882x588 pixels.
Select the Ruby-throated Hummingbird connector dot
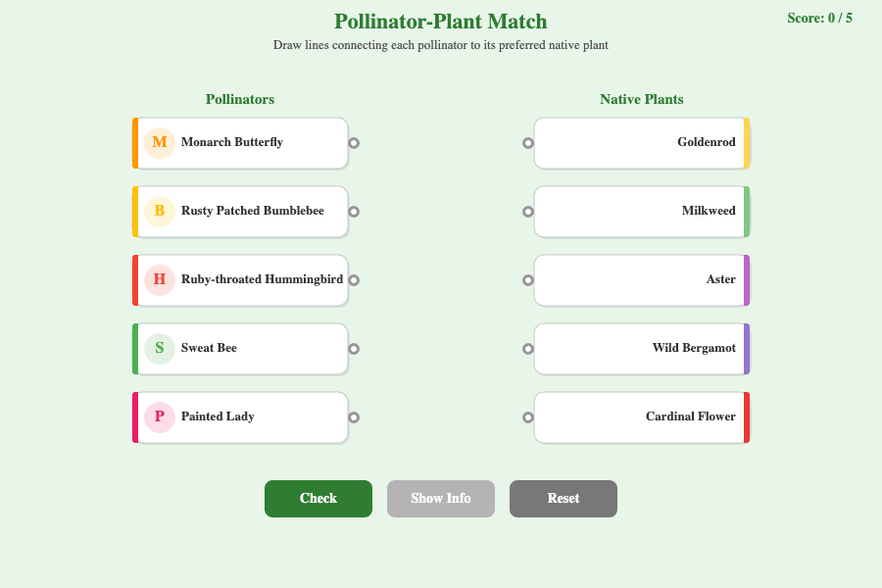point(354,280)
